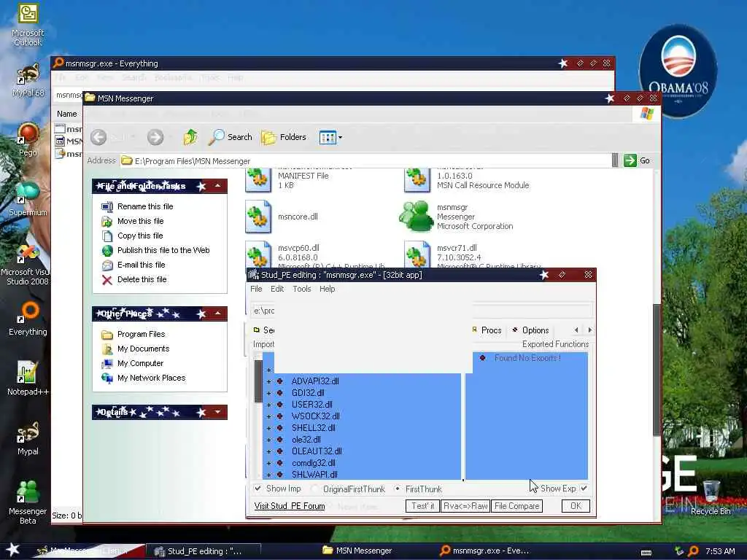This screenshot has width=747, height=560.
Task: Open Stud_PE Tools menu
Action: click(301, 289)
